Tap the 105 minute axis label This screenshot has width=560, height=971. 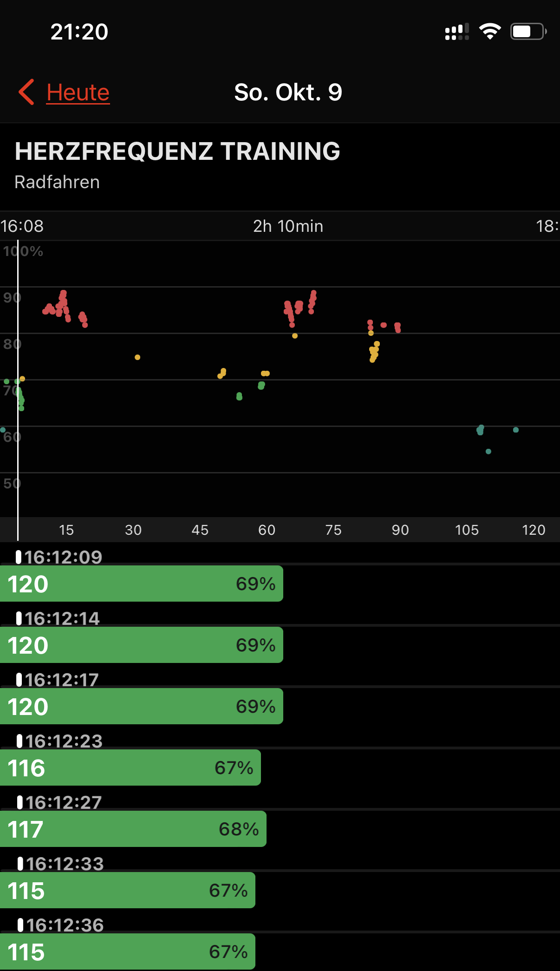click(x=467, y=530)
